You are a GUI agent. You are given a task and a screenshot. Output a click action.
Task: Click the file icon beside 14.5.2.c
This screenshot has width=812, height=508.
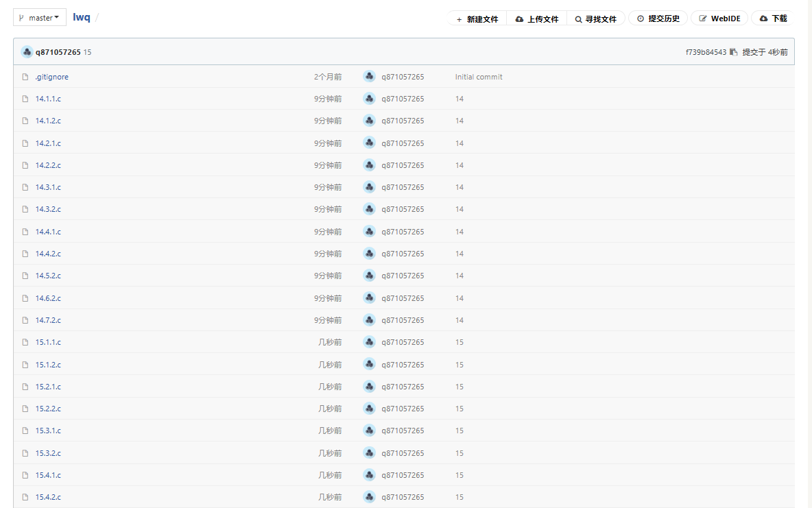tap(25, 276)
